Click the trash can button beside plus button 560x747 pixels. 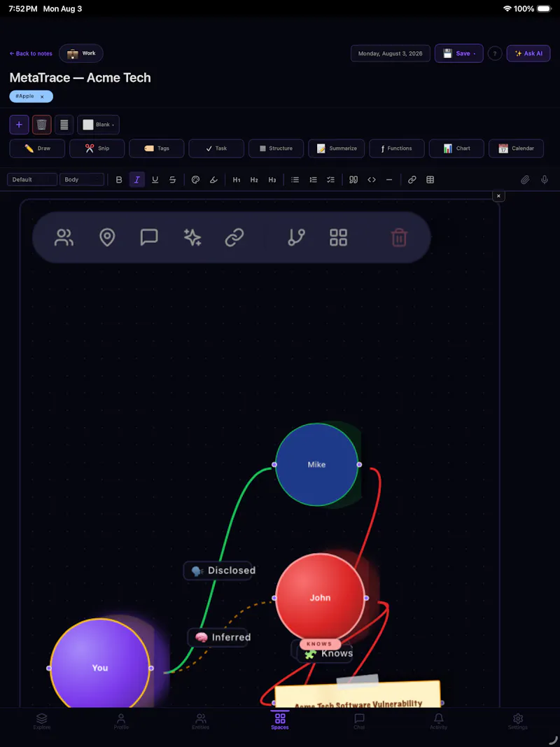pos(42,125)
